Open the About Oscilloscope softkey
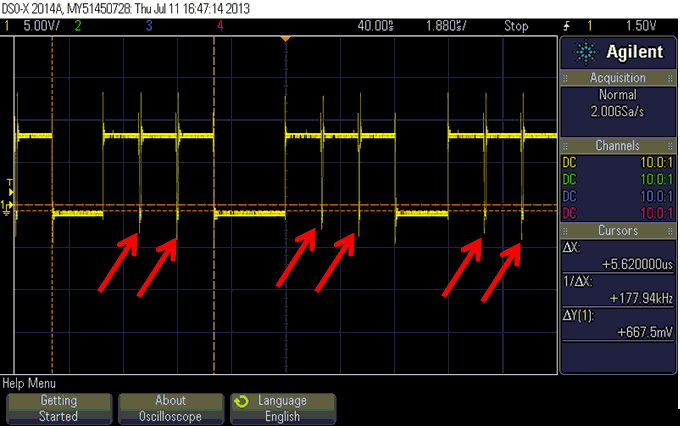This screenshot has width=680, height=429. pos(170,408)
